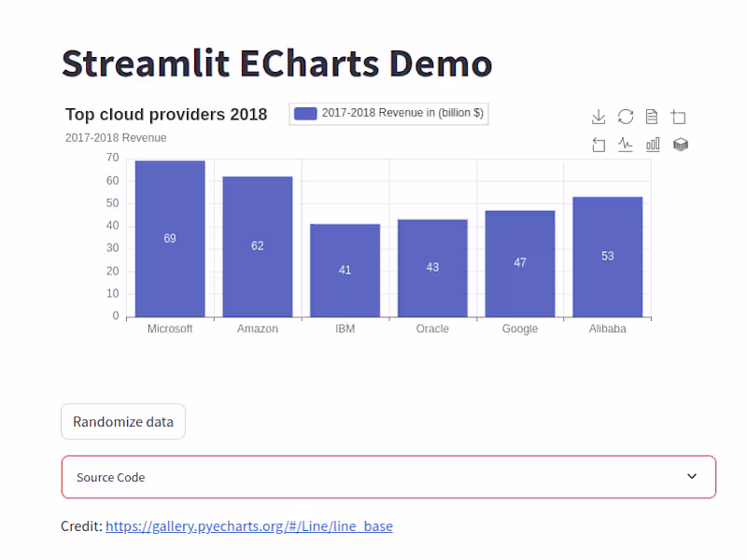Click the IBM bar showing 41
This screenshot has width=747, height=560.
click(x=345, y=270)
